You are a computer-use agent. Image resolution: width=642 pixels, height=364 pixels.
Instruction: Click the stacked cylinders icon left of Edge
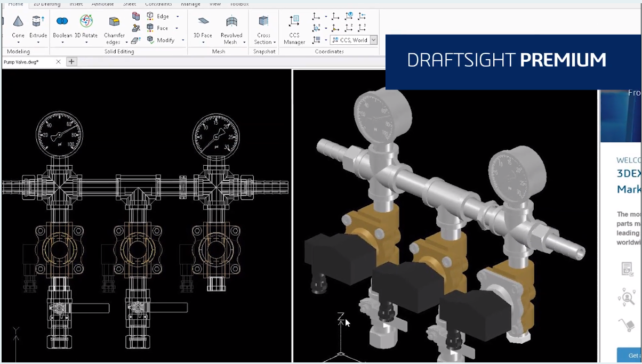click(x=136, y=17)
